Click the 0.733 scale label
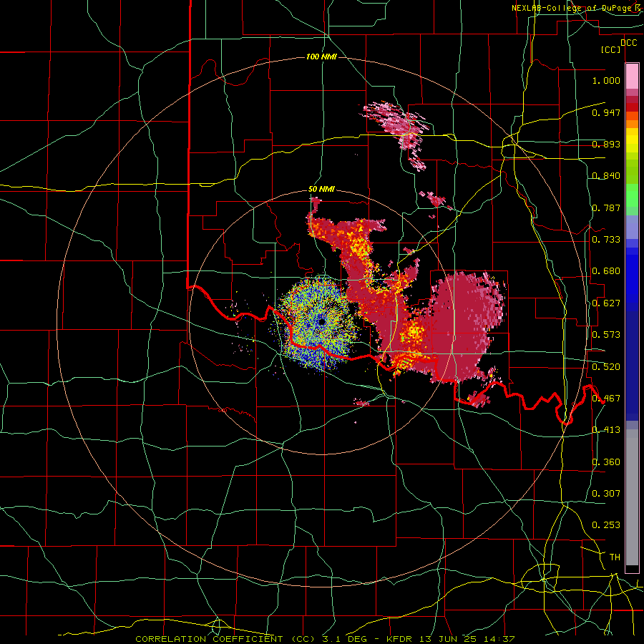644x644 pixels. [606, 240]
